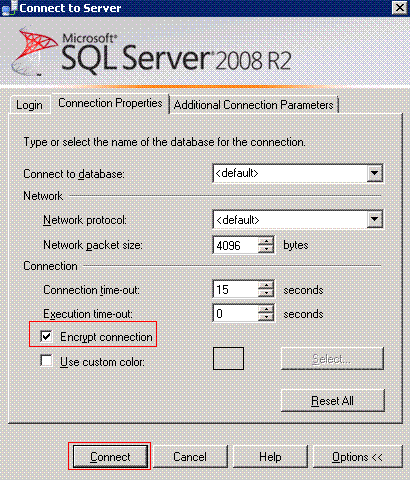Click the Connect button
Viewport: 410px width, 480px height.
[x=110, y=456]
